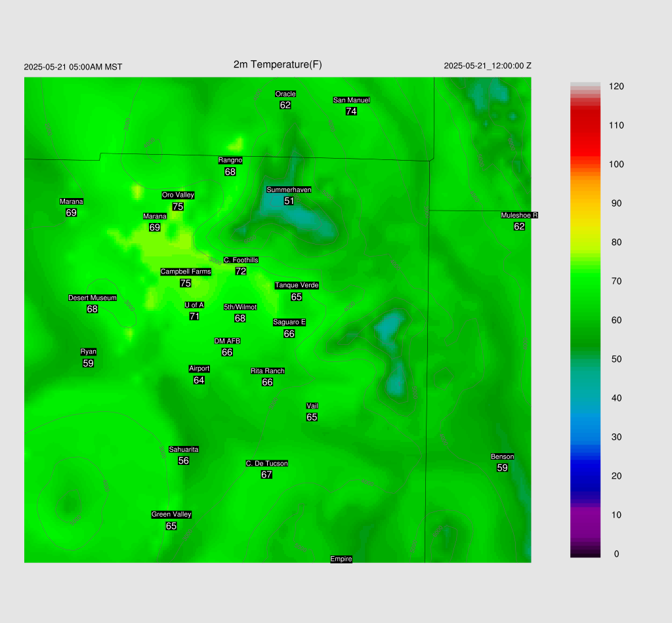Click the Saguaro E station label
The height and width of the screenshot is (623, 672).
pyautogui.click(x=289, y=322)
